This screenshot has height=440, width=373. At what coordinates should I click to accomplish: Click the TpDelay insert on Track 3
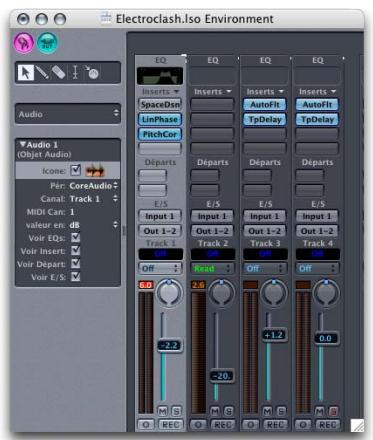point(265,119)
